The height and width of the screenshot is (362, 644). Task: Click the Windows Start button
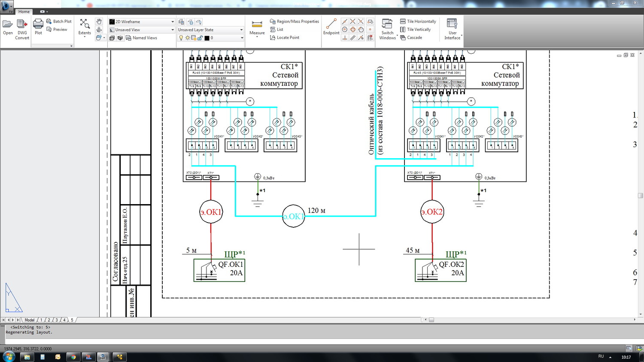9,356
